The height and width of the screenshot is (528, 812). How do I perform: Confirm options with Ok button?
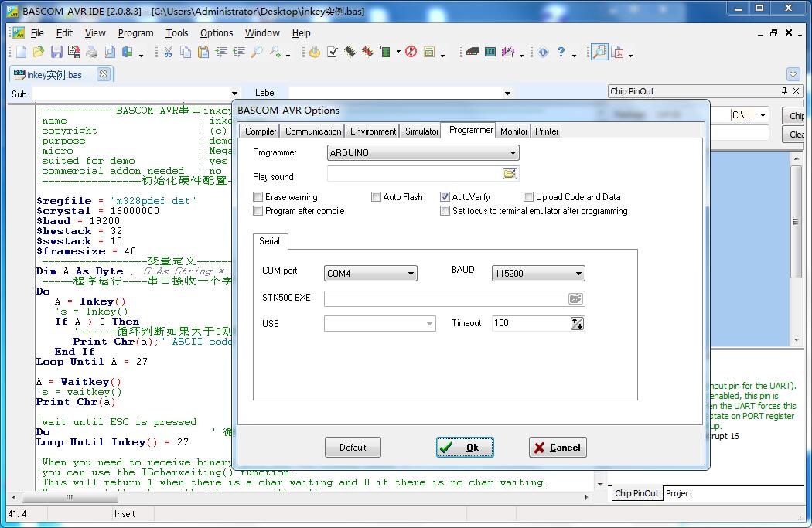coord(465,448)
